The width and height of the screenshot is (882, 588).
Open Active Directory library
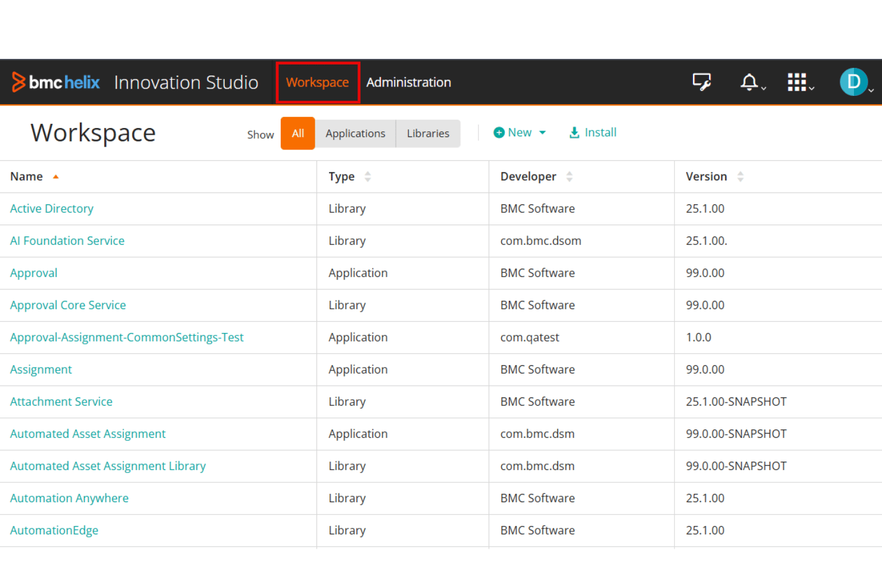point(52,209)
